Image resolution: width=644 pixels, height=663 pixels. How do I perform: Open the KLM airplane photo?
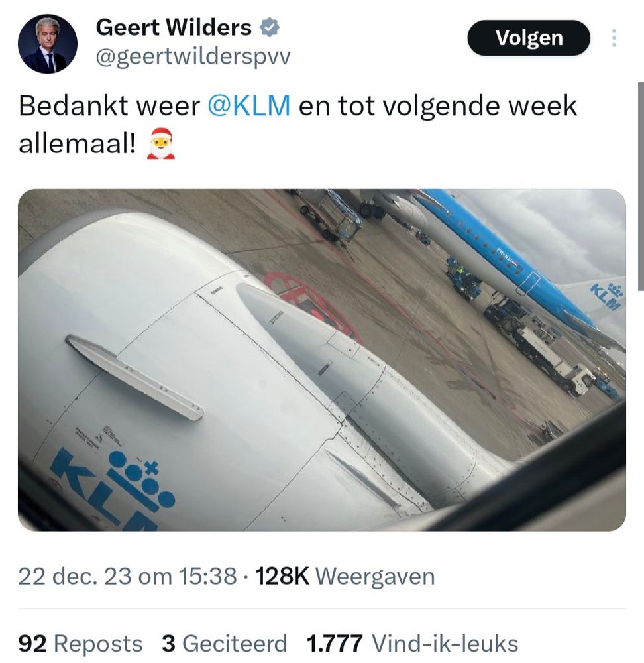click(x=322, y=360)
